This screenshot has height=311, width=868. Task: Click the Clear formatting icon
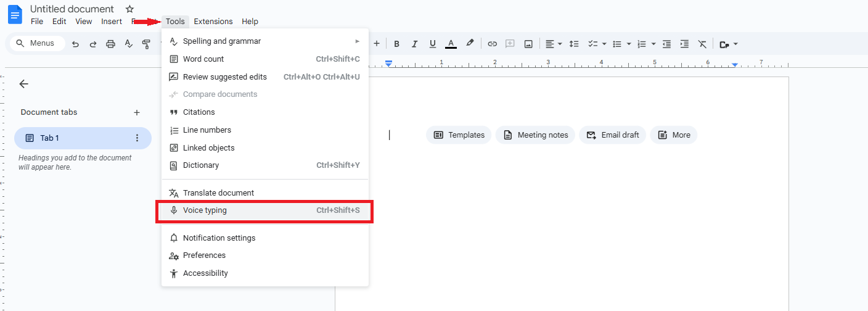[702, 44]
